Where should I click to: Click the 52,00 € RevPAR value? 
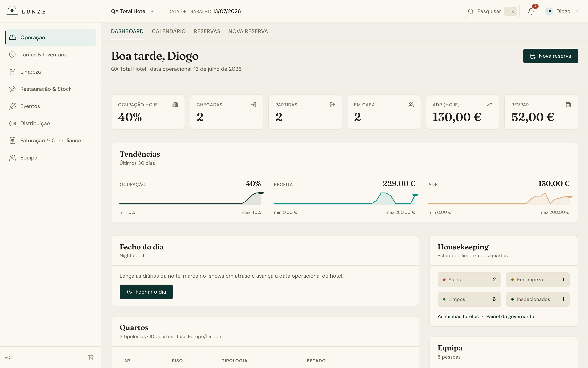pos(533,117)
